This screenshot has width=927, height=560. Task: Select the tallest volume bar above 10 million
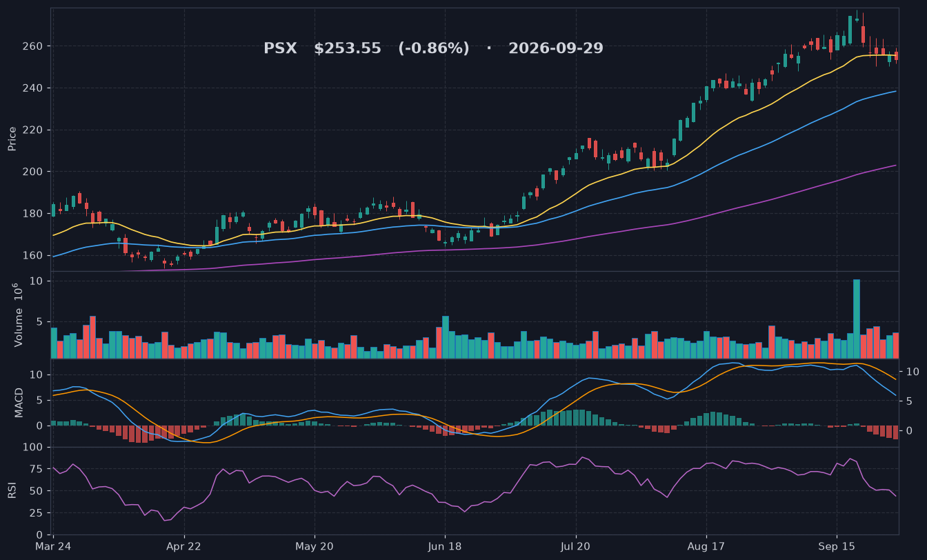point(857,319)
